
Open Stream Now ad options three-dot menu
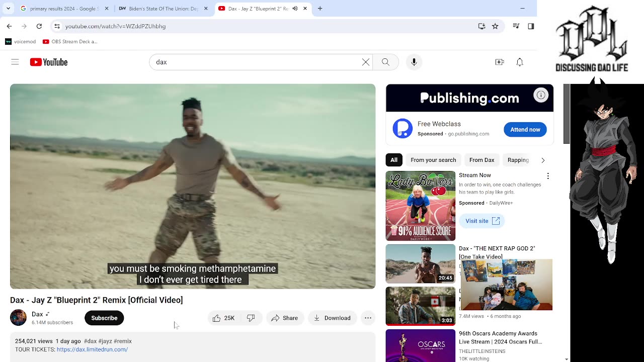(x=548, y=176)
